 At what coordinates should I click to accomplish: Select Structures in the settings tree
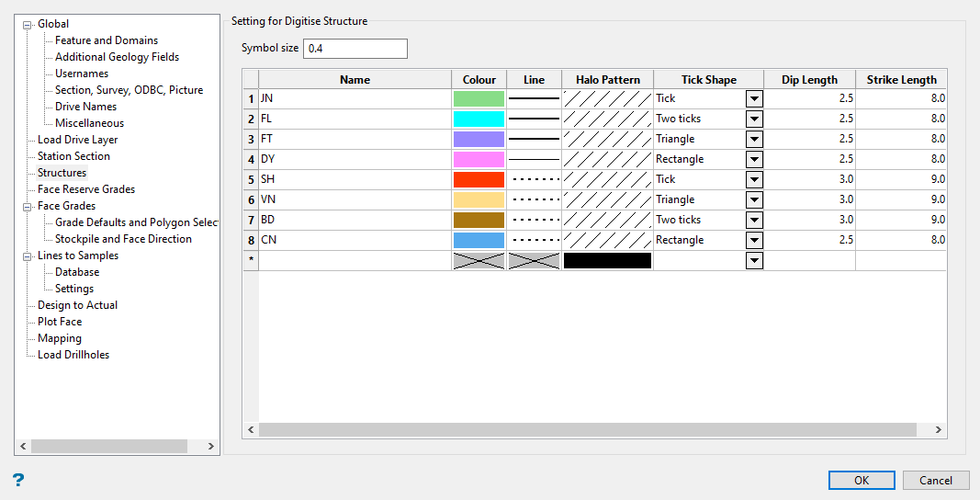[x=62, y=173]
